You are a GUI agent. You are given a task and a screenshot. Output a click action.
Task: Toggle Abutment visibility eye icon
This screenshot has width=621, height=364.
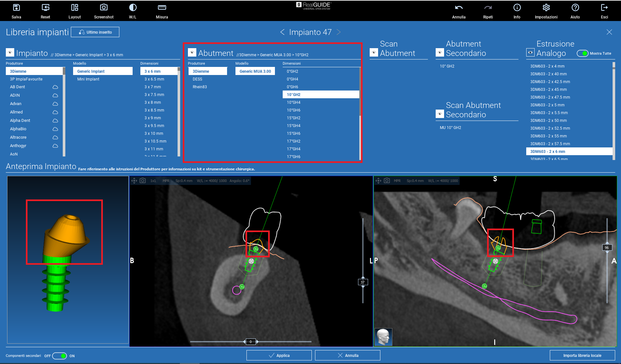[x=192, y=53]
